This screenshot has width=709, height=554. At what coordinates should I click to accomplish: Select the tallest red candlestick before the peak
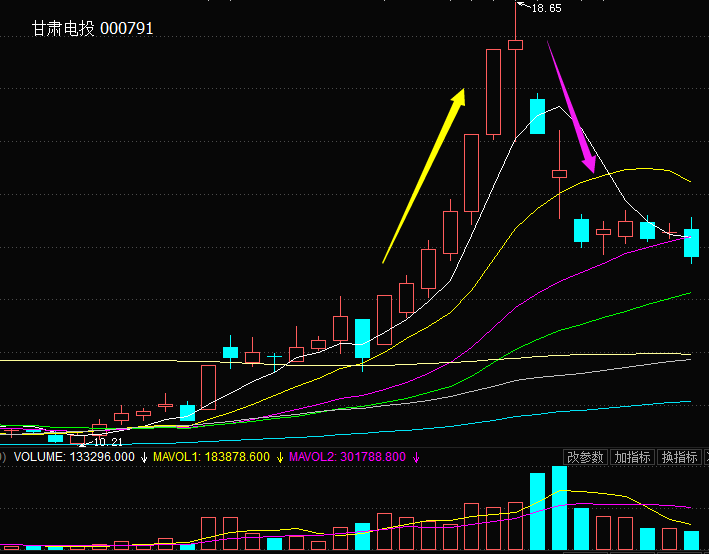click(x=493, y=91)
